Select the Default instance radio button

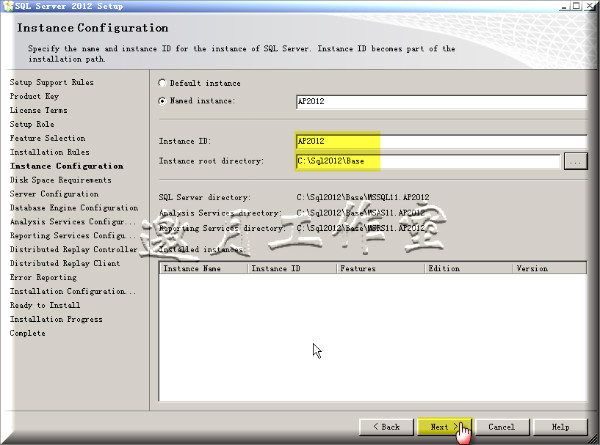tap(162, 83)
